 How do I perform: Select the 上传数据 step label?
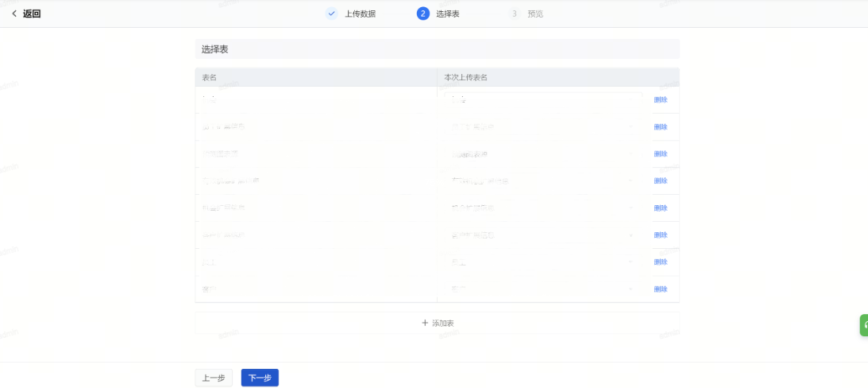tap(361, 14)
